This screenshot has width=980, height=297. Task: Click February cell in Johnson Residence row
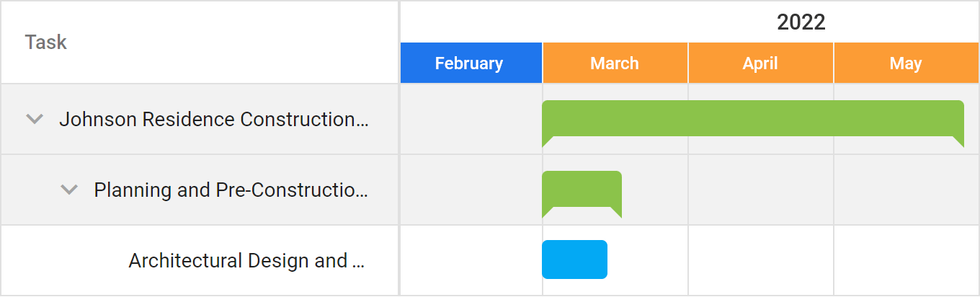(471, 119)
